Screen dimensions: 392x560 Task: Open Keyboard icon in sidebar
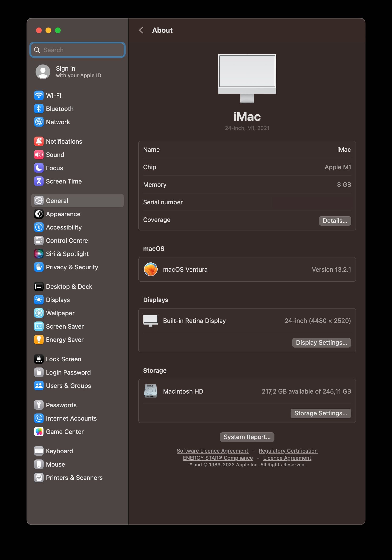click(39, 451)
